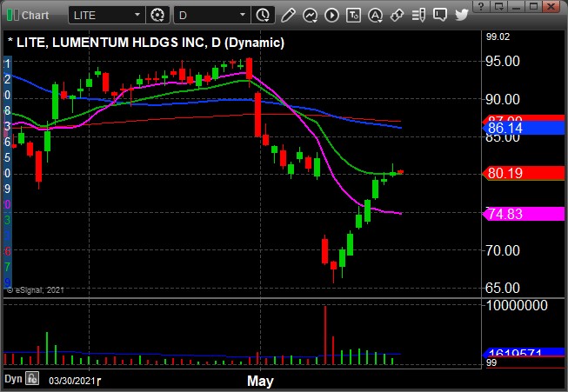Click the double-arrow trading link icon
568x392 pixels.
point(397,15)
